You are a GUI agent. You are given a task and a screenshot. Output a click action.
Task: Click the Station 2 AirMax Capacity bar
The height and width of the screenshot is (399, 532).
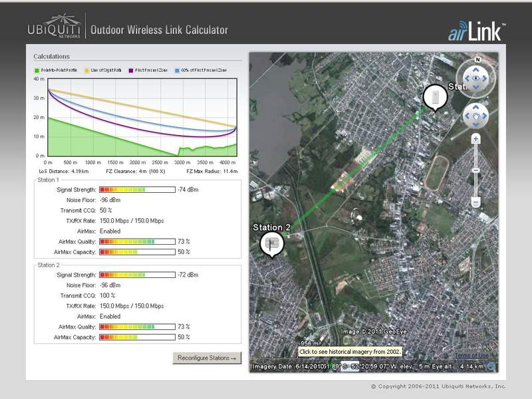pyautogui.click(x=138, y=337)
